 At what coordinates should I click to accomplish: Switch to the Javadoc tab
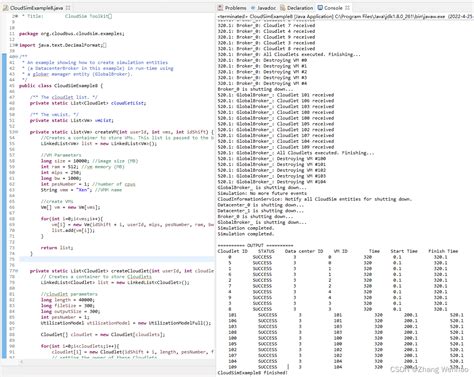click(x=263, y=8)
